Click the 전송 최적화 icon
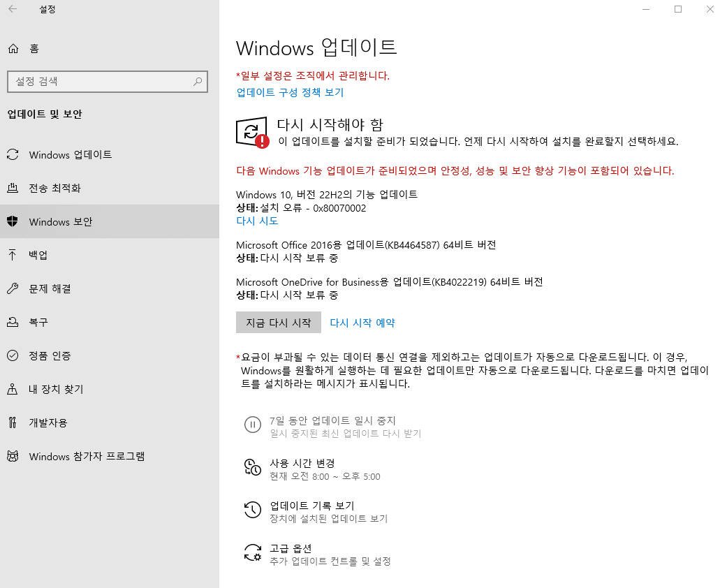 tap(13, 188)
